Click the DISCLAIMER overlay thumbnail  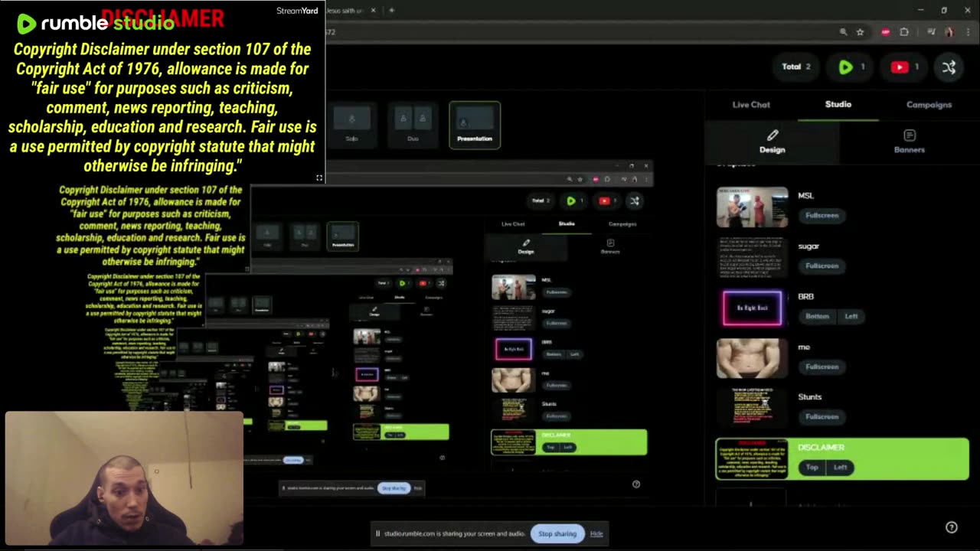pyautogui.click(x=752, y=459)
